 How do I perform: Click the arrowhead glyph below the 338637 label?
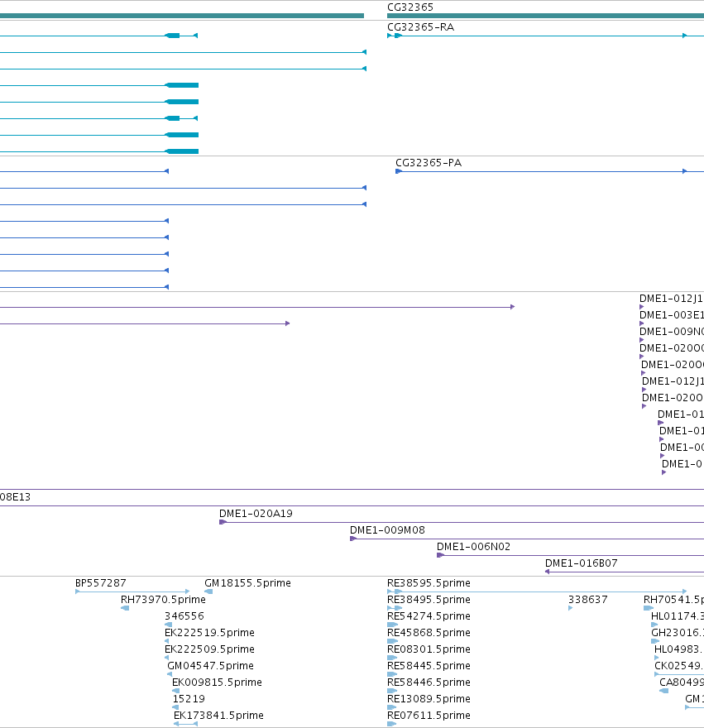pos(570,608)
